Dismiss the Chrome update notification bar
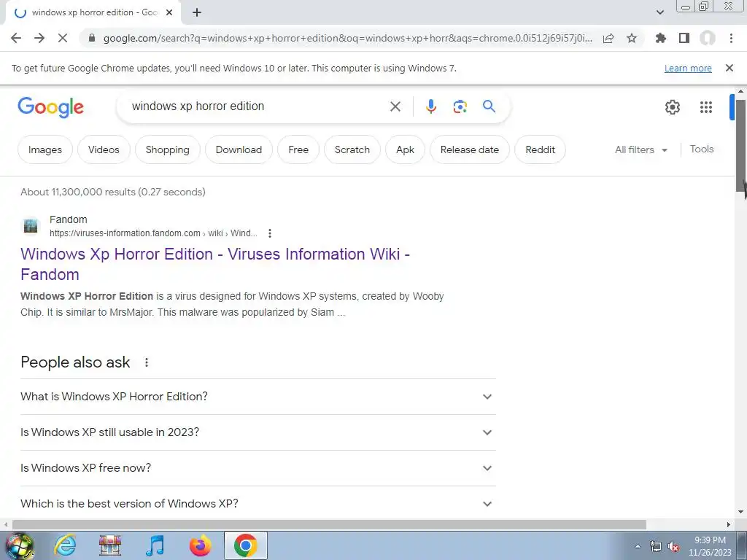Image resolution: width=747 pixels, height=560 pixels. coord(729,68)
